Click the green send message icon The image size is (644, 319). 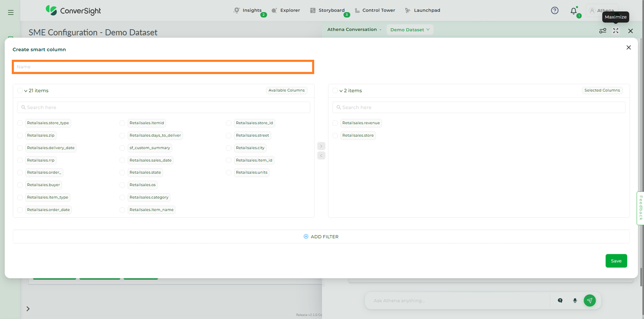(590, 300)
